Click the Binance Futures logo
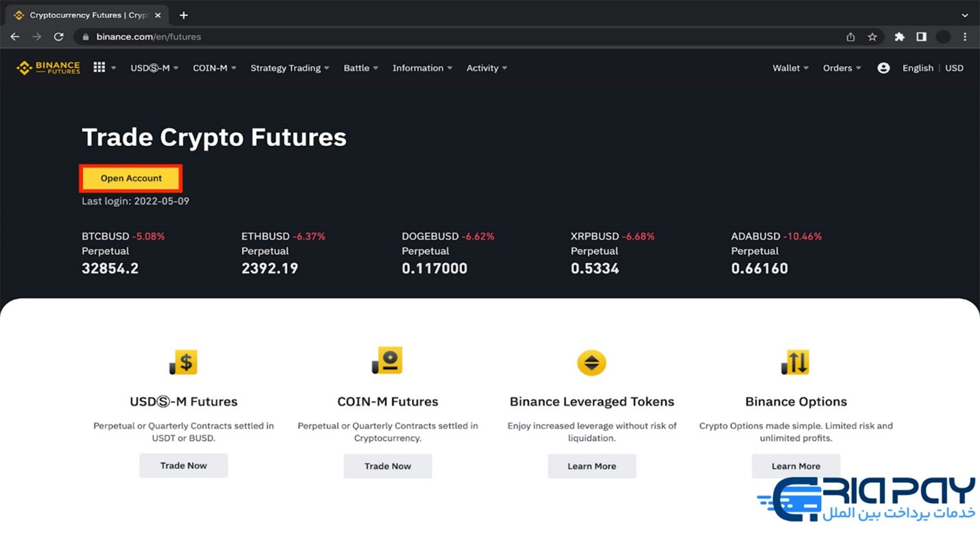This screenshot has height=551, width=980. point(48,68)
